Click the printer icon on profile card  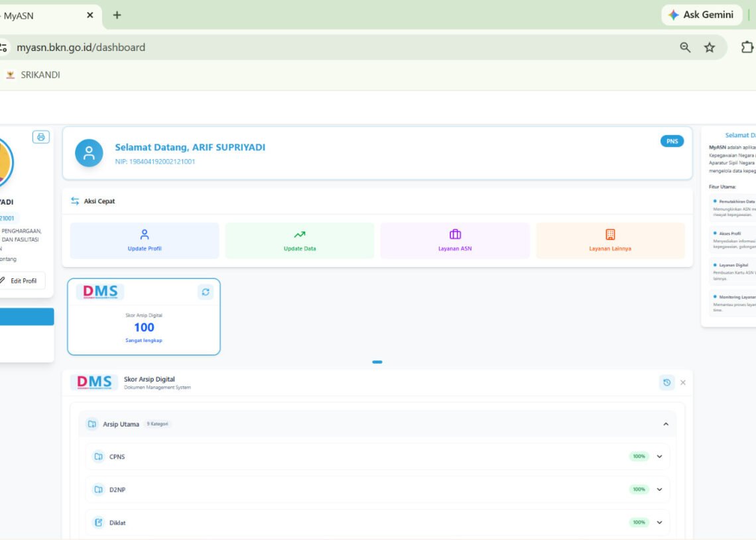pos(41,137)
